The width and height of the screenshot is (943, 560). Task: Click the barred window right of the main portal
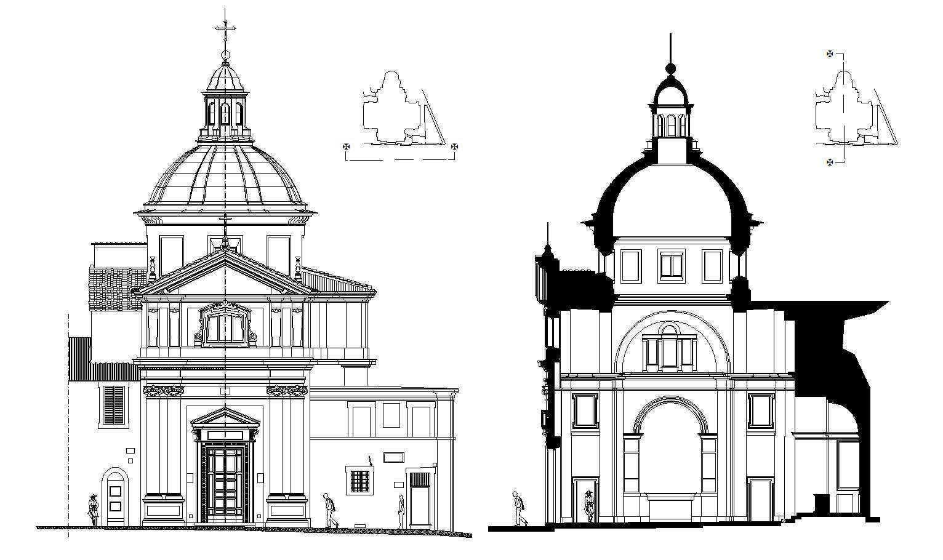(359, 481)
